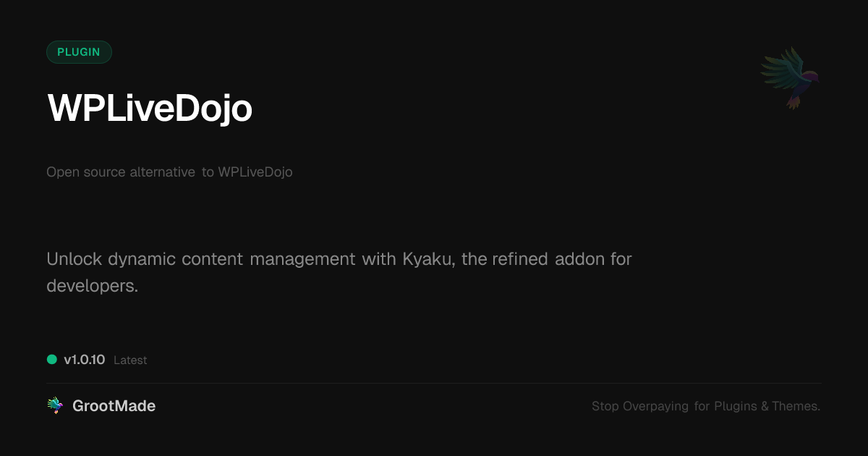Click the large WPLiveDojo title heading
The height and width of the screenshot is (456, 868).
coord(150,109)
